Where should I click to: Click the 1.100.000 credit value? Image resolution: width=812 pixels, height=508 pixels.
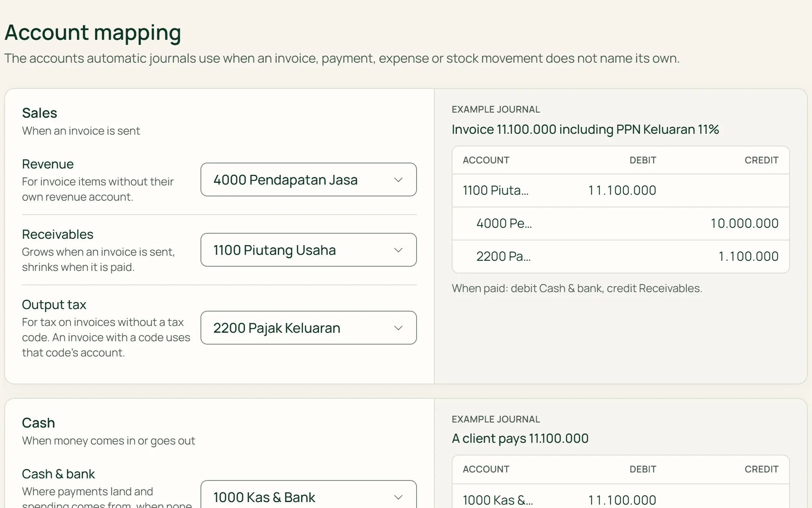click(x=749, y=257)
